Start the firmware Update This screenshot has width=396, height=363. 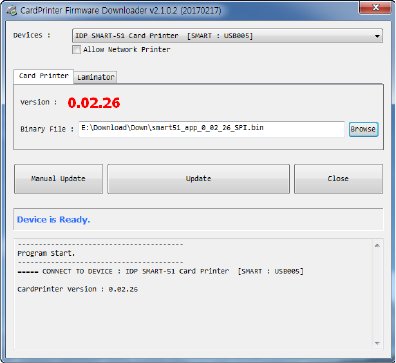198,179
